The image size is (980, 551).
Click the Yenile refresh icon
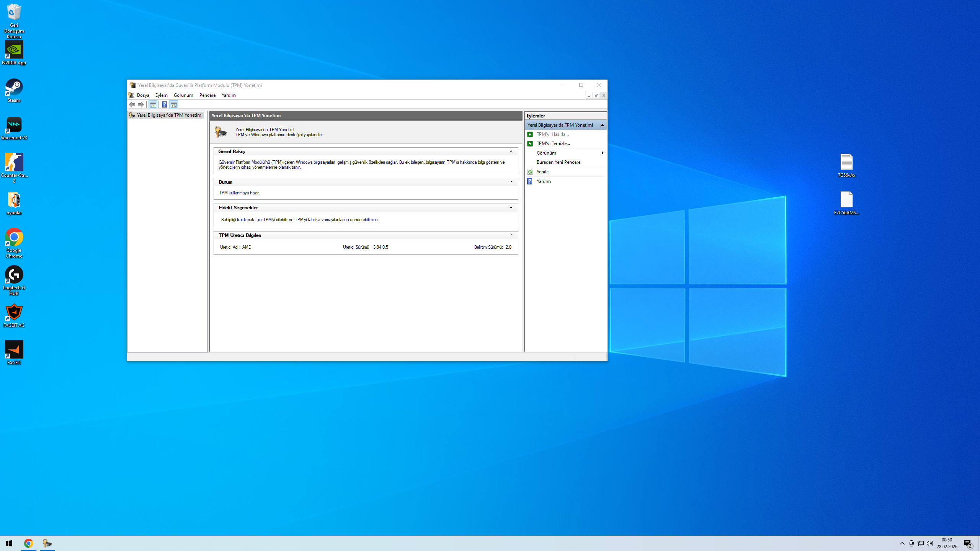[530, 172]
